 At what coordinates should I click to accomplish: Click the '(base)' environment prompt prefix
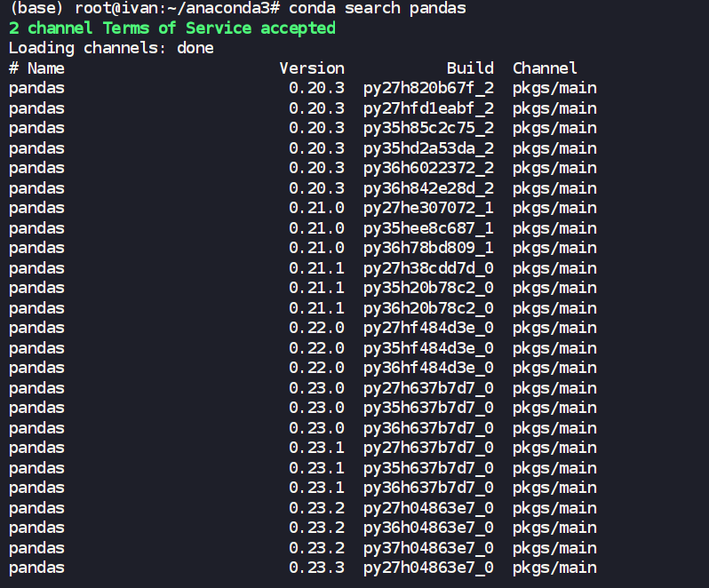pos(36,8)
